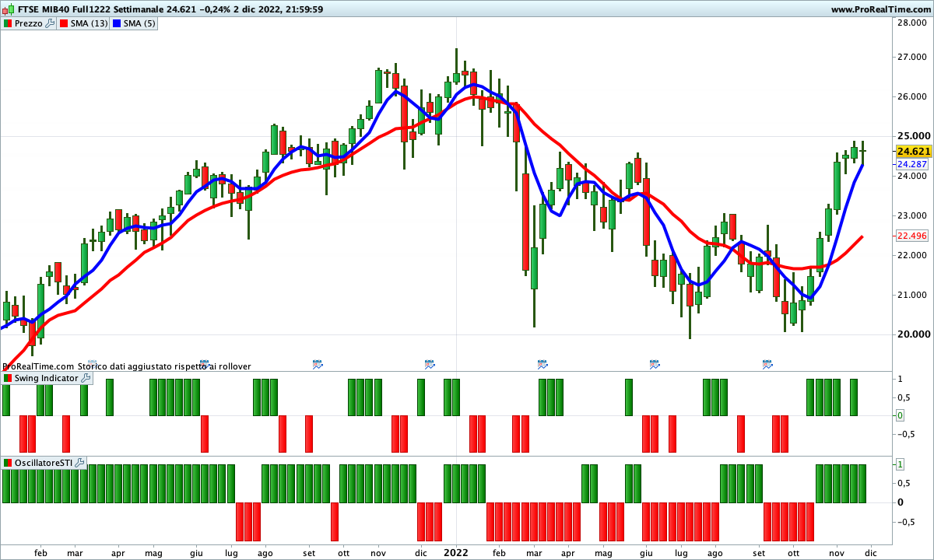Click the Storico dati aggiustato rollover note

click(164, 366)
